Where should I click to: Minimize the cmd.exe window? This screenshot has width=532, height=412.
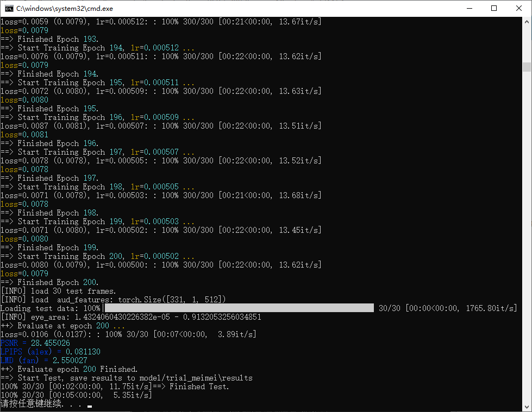469,8
